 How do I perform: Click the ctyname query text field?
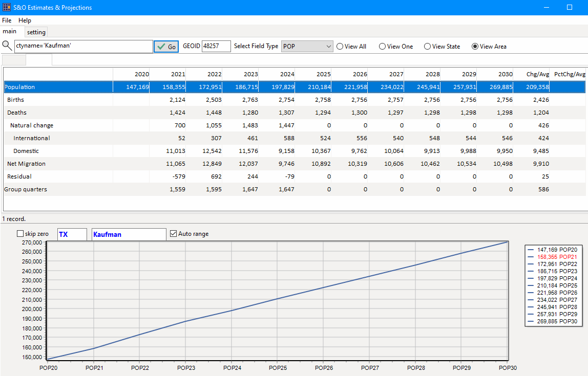[x=83, y=46]
